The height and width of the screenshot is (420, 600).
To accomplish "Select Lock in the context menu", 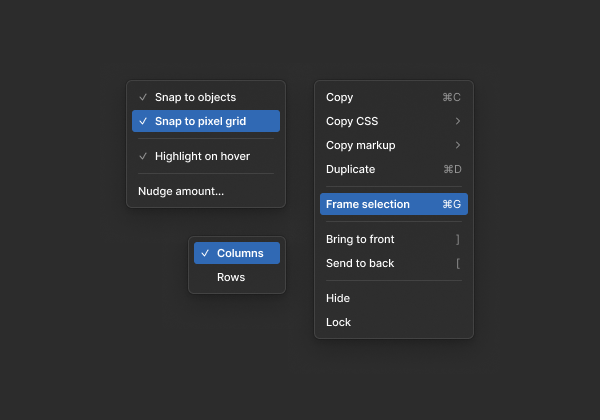I will click(x=339, y=322).
